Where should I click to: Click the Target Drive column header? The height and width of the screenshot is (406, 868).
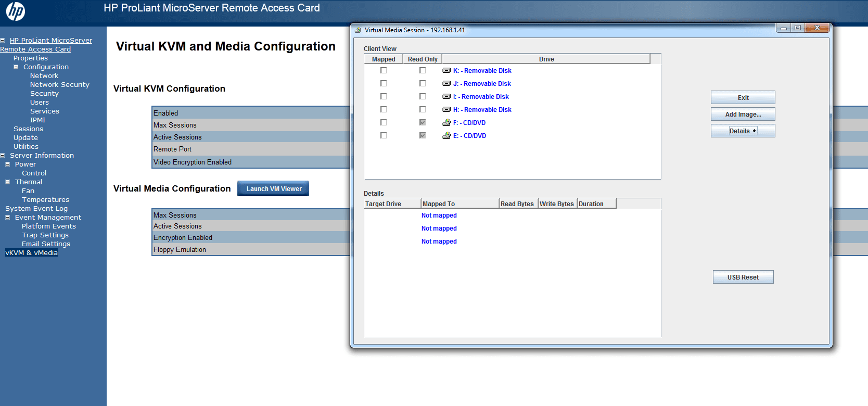click(x=392, y=204)
